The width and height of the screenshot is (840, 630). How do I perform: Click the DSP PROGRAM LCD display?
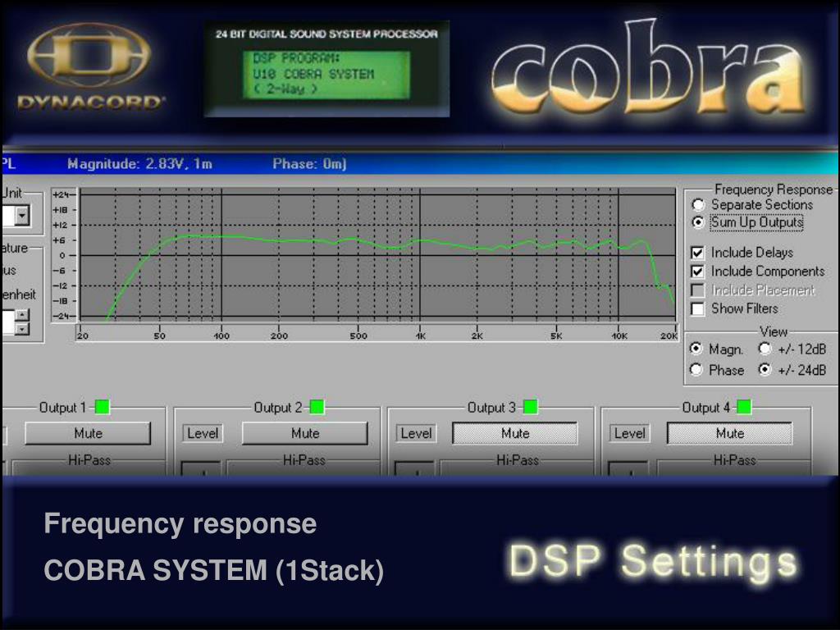tap(326, 75)
